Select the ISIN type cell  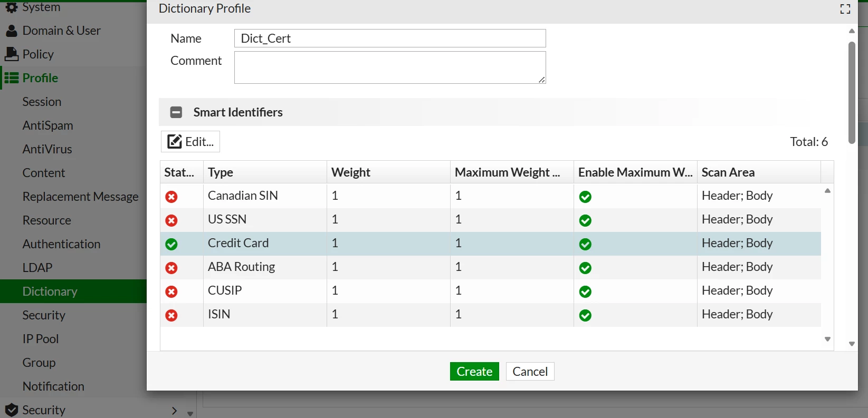(x=265, y=315)
